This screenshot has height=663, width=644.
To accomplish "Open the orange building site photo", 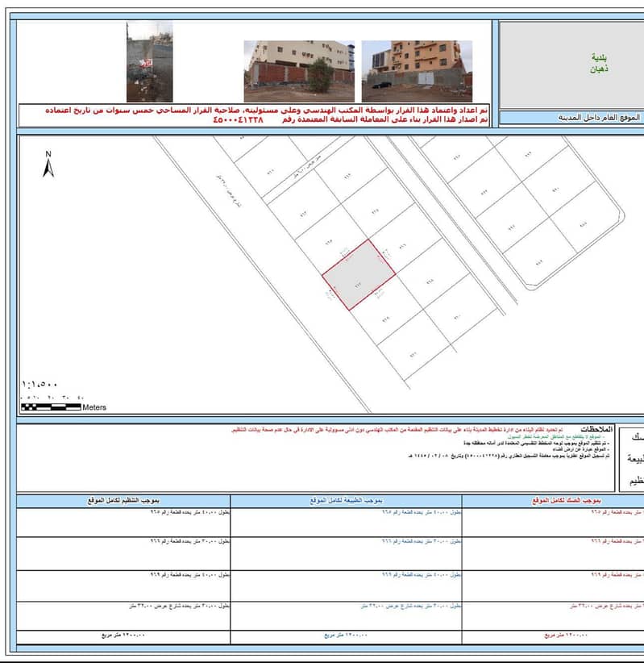I will click(x=417, y=71).
